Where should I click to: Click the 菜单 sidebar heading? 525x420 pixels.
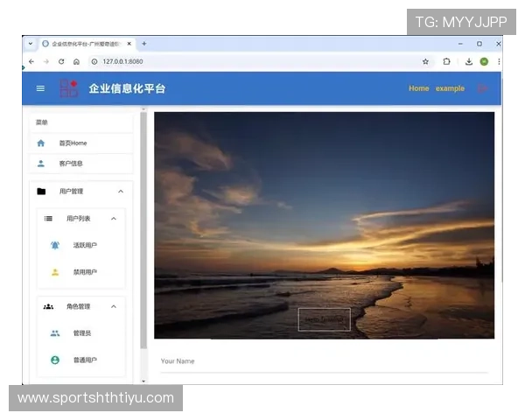(x=42, y=122)
